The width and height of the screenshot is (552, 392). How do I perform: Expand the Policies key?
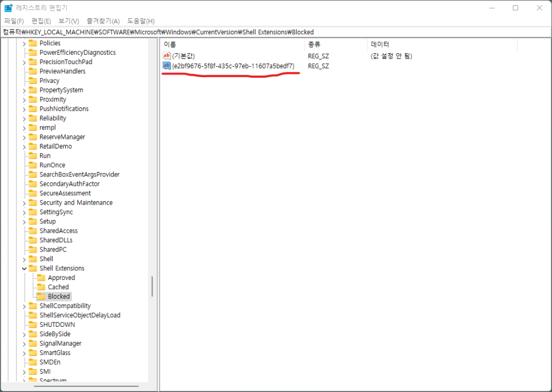tap(25, 43)
